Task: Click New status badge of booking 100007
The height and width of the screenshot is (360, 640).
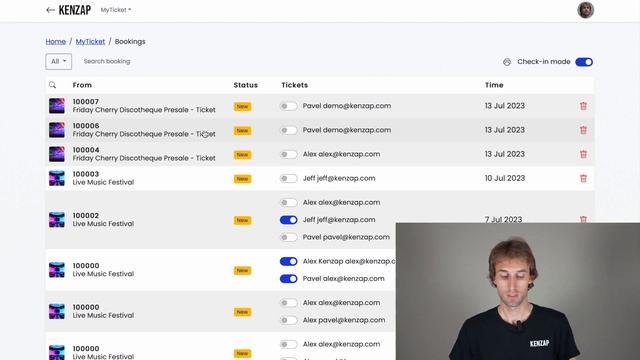Action: coord(242,107)
